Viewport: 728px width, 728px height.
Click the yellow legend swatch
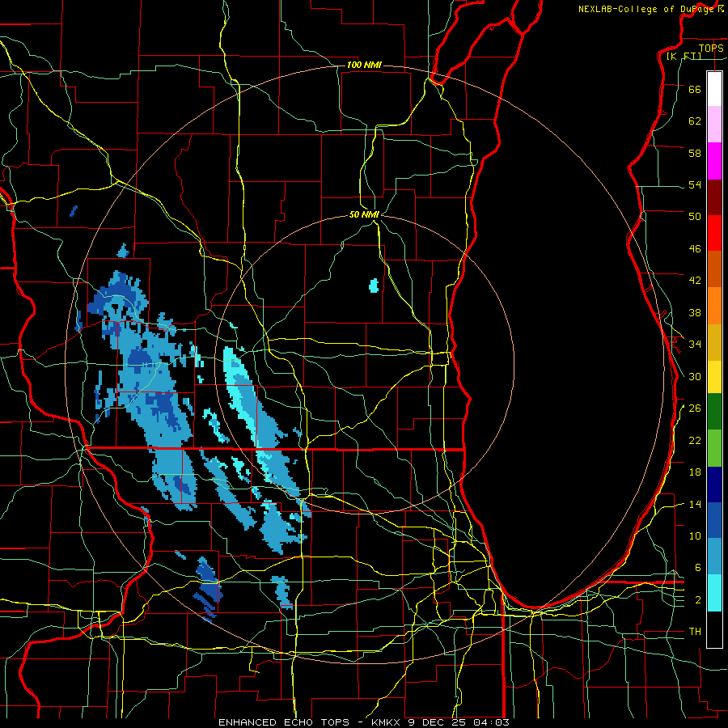coord(714,377)
